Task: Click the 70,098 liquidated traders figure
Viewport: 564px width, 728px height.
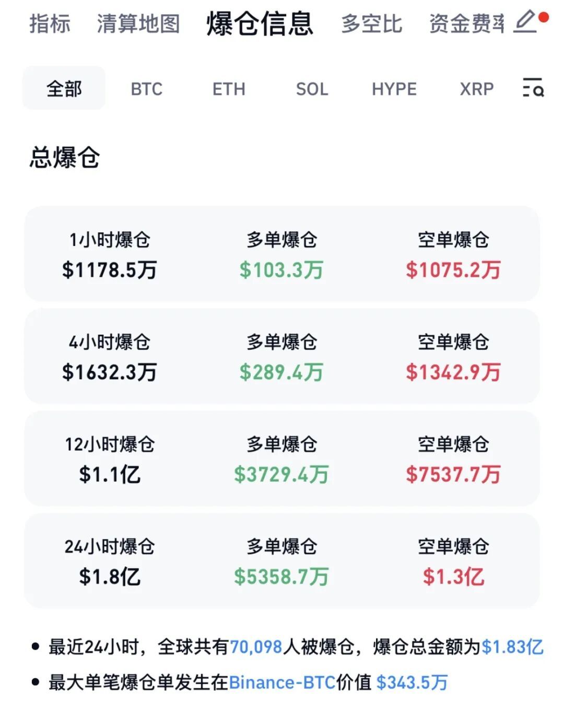Action: [x=256, y=647]
